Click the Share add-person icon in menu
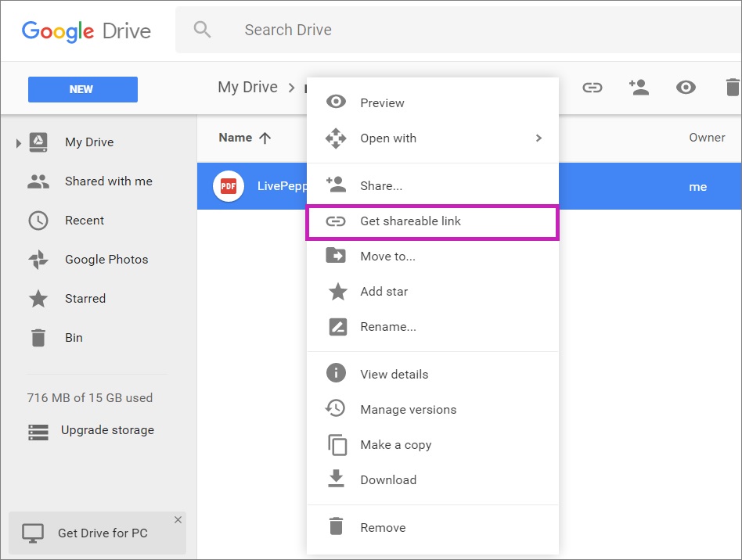The height and width of the screenshot is (560, 742). pyautogui.click(x=336, y=185)
